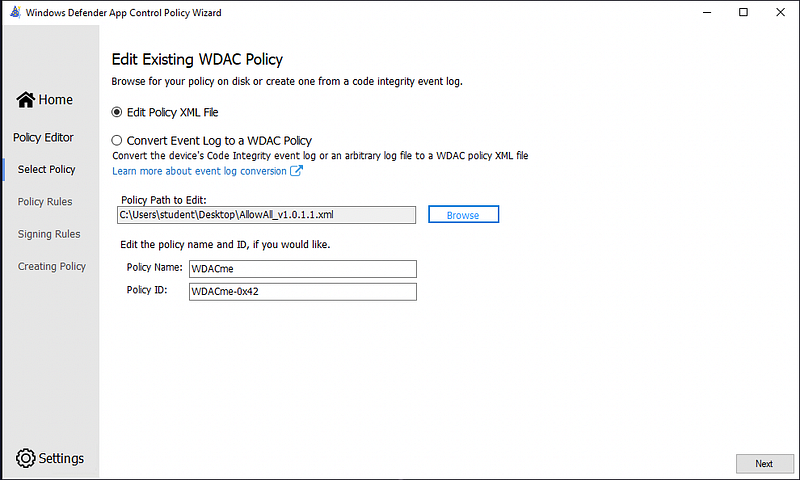Viewport: 800px width, 480px height.
Task: Open the Creating Policy step
Action: (x=52, y=266)
